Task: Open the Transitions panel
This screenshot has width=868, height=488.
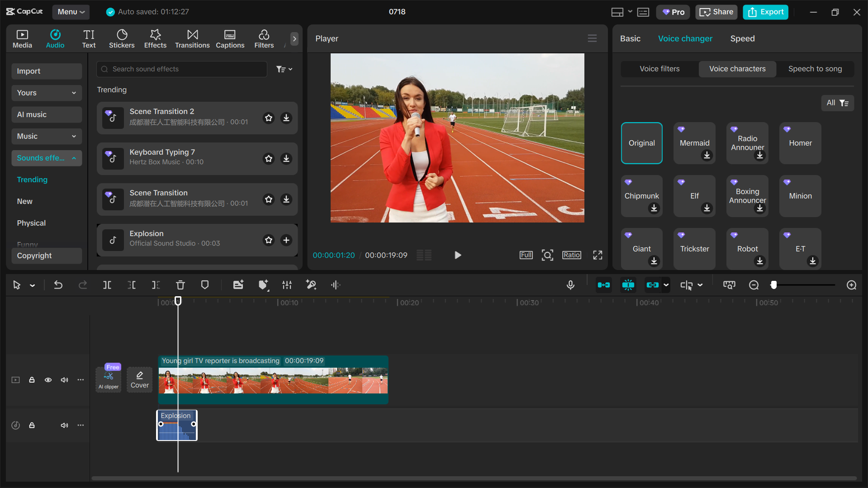Action: click(192, 38)
